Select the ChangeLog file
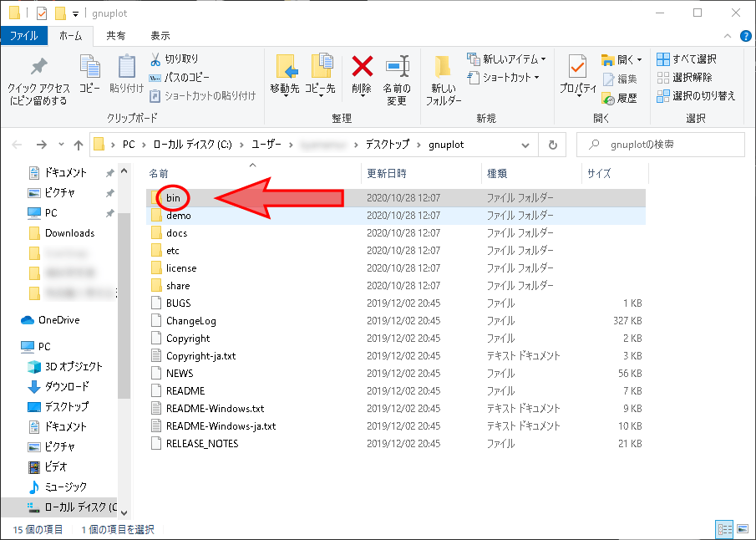 click(x=395, y=321)
